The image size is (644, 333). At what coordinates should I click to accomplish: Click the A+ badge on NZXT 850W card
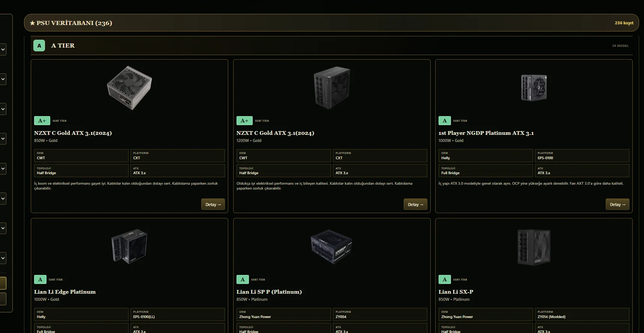coord(42,121)
